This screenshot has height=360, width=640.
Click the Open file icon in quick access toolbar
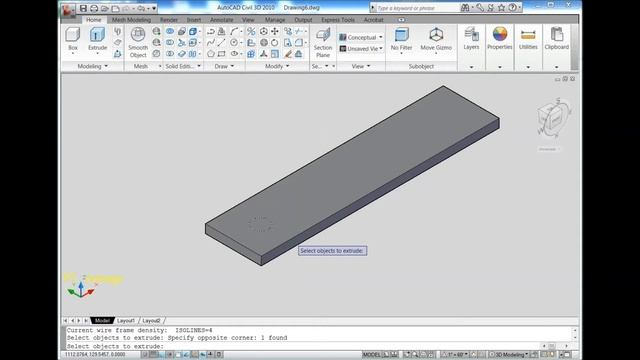(x=105, y=8)
